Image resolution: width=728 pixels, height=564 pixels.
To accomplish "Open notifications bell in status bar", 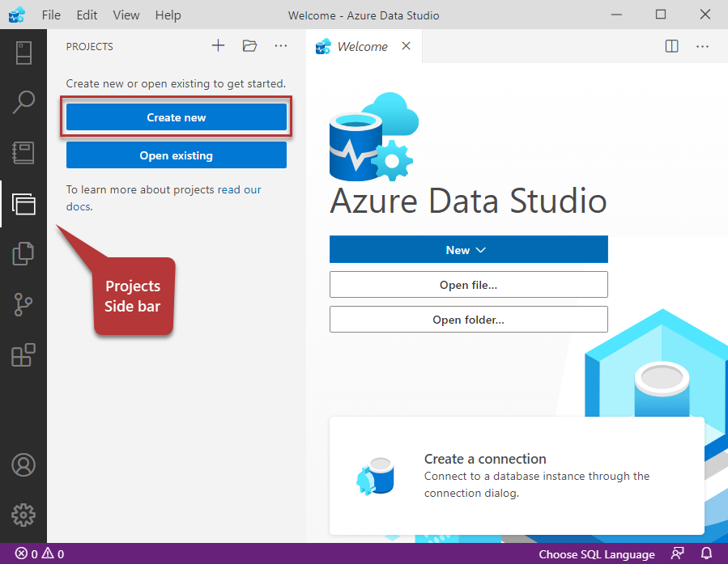I will coord(706,553).
